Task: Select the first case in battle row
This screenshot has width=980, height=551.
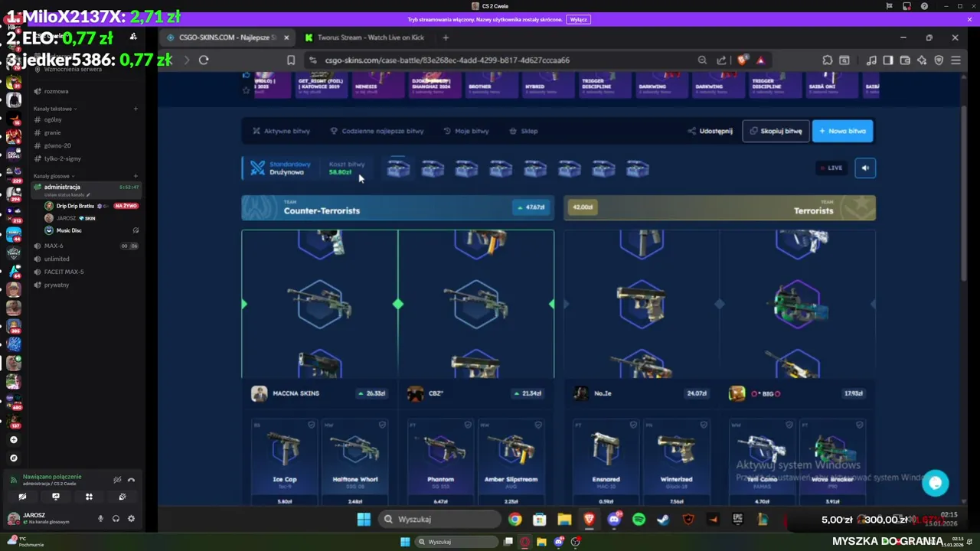Action: (398, 168)
